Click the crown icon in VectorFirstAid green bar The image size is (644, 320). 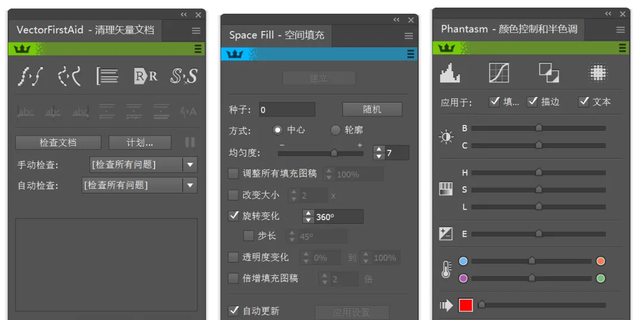[22, 49]
